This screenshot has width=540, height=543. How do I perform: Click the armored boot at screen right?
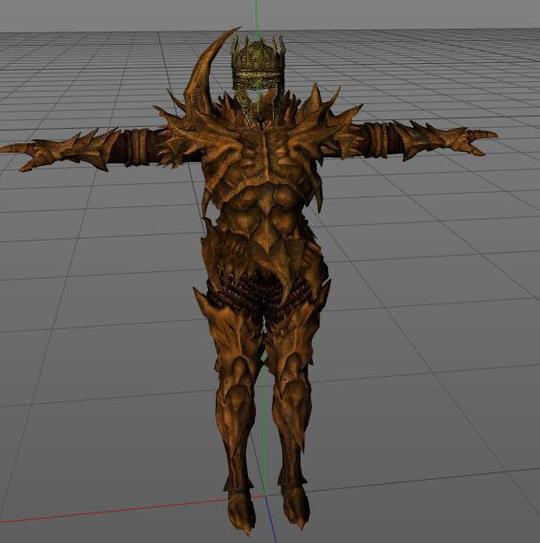pyautogui.click(x=294, y=505)
